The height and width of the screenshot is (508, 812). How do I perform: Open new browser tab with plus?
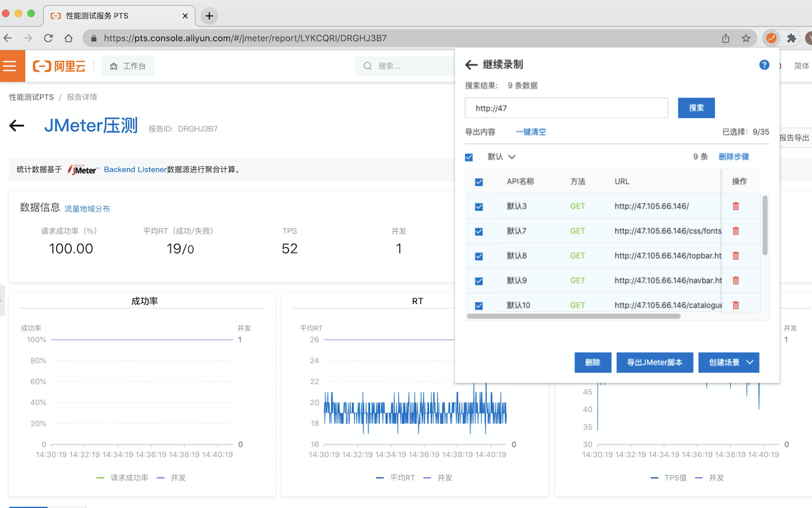209,16
